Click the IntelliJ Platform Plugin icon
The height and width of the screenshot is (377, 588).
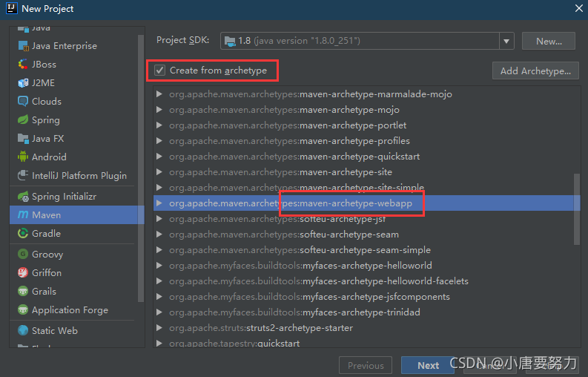[x=23, y=175]
